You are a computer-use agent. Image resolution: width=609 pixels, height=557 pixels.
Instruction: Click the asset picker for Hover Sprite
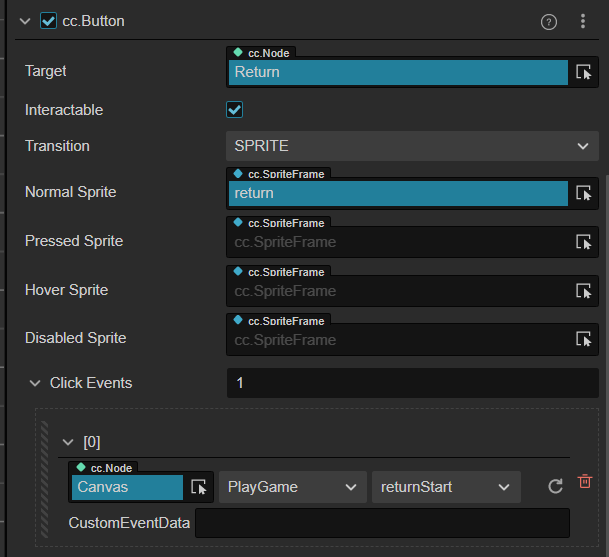pos(584,291)
